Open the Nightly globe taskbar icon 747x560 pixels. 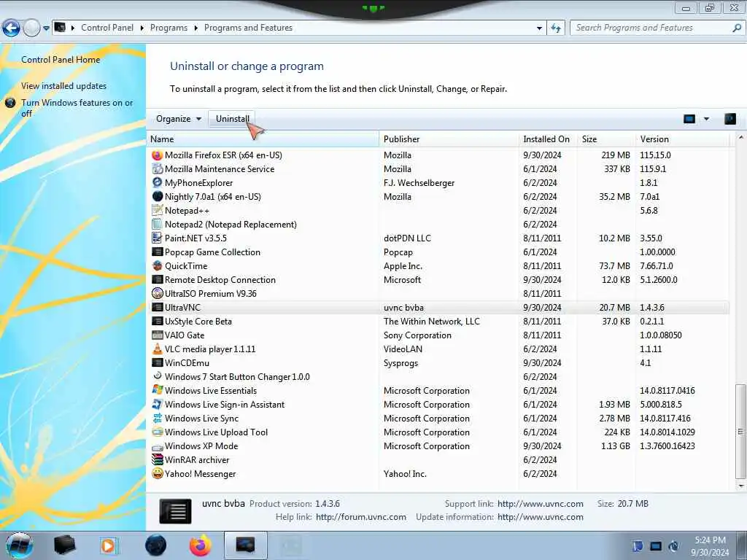click(x=156, y=545)
